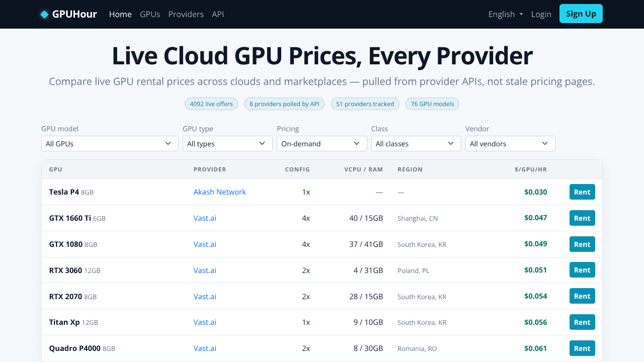The height and width of the screenshot is (362, 644).
Task: Click the RTX 3060 GPU name
Action: pyautogui.click(x=65, y=270)
